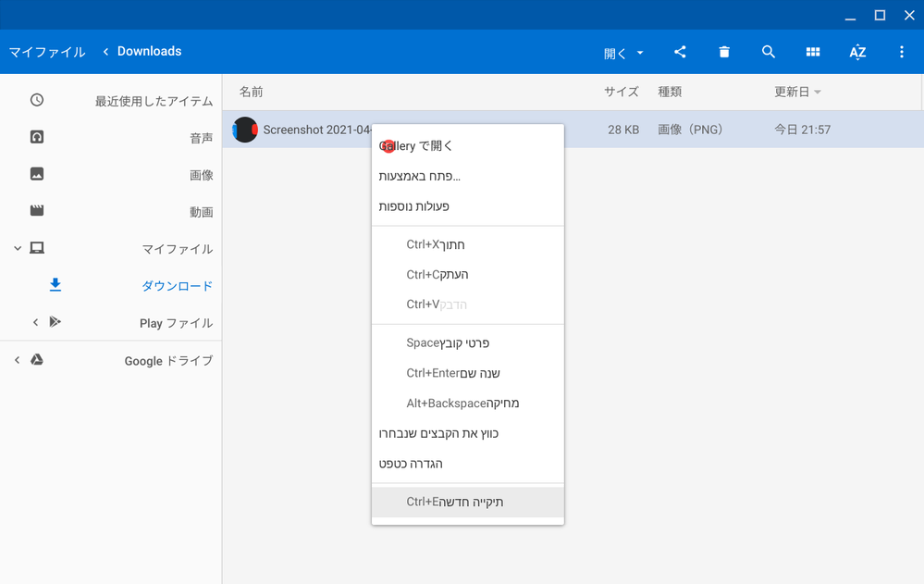The height and width of the screenshot is (584, 924).
Task: Select the Alt+Backspace delete entry
Action: point(468,403)
